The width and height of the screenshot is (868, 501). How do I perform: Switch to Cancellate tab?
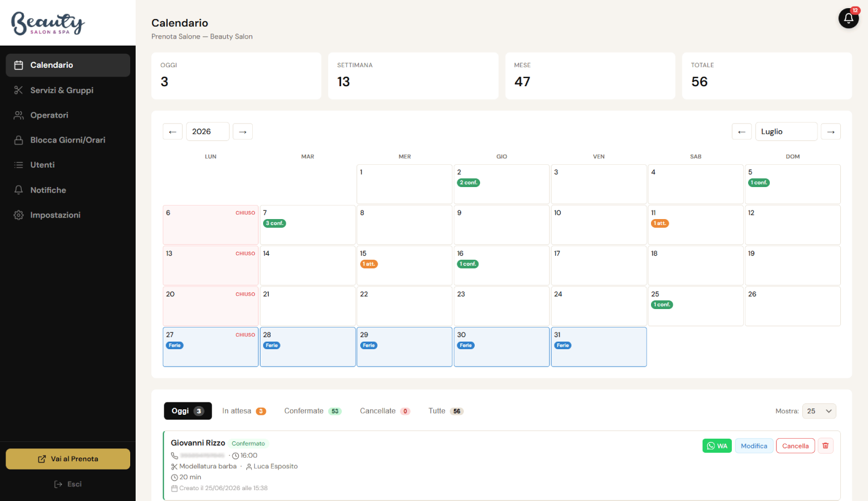tap(385, 411)
